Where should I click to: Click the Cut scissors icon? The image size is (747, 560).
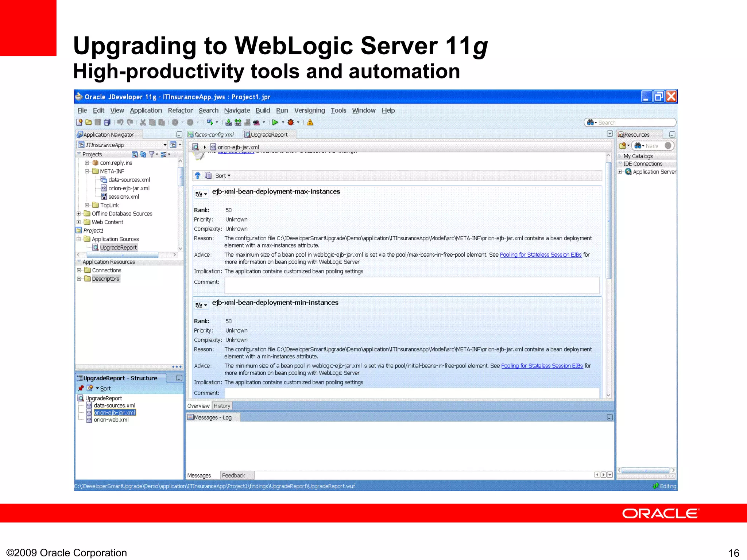143,122
